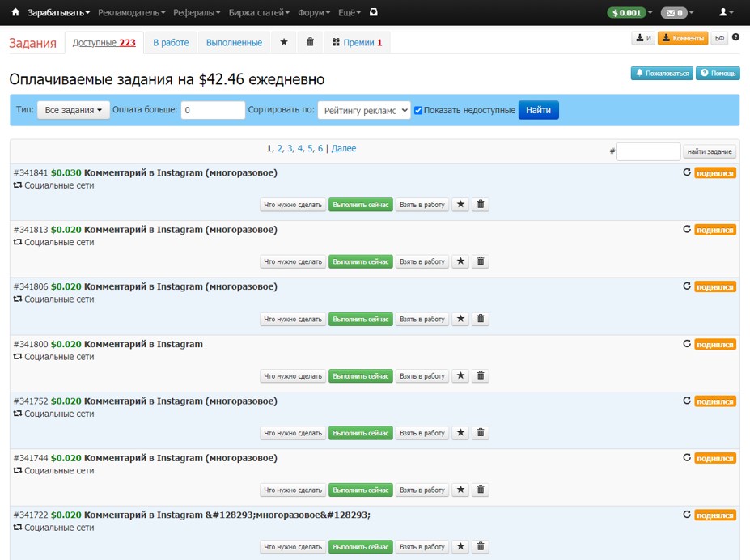Click Выполнить сейчас for task #341841
750x560 pixels.
[361, 204]
